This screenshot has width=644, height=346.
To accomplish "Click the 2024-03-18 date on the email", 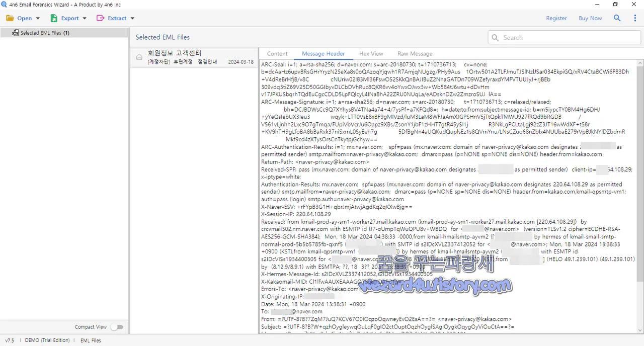I will tap(240, 62).
